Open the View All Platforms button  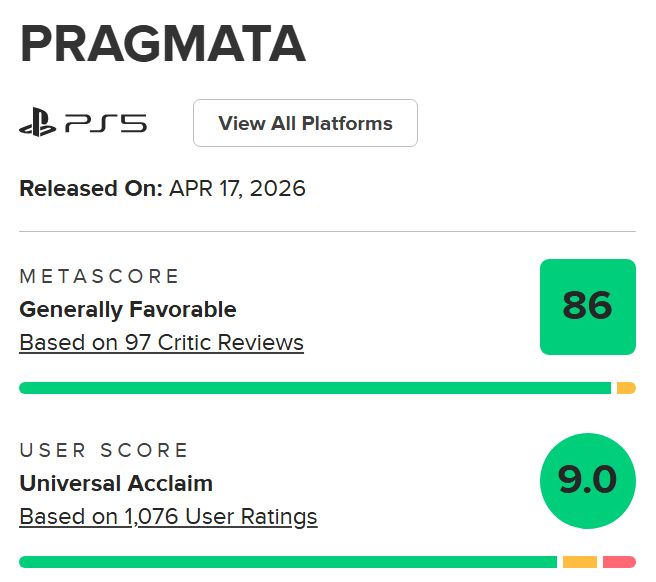(305, 124)
